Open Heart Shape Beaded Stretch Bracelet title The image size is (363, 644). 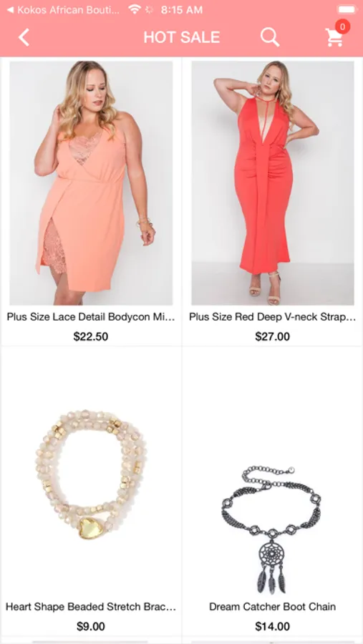point(91,607)
